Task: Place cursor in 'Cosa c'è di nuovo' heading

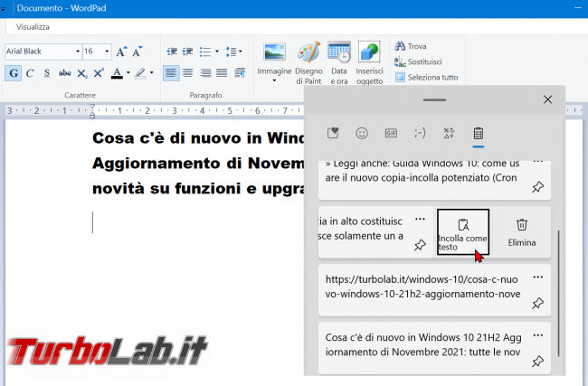Action: click(x=198, y=138)
